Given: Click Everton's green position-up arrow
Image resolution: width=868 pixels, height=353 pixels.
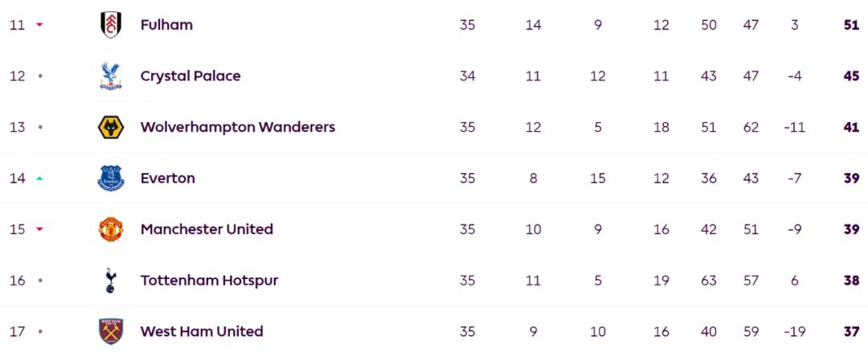Looking at the screenshot, I should [x=39, y=179].
